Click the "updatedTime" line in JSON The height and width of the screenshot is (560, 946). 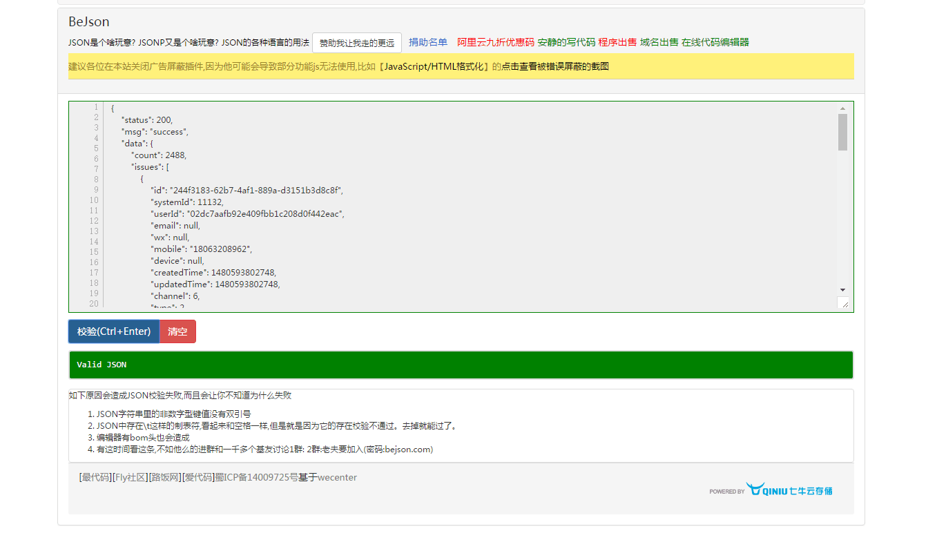point(215,284)
